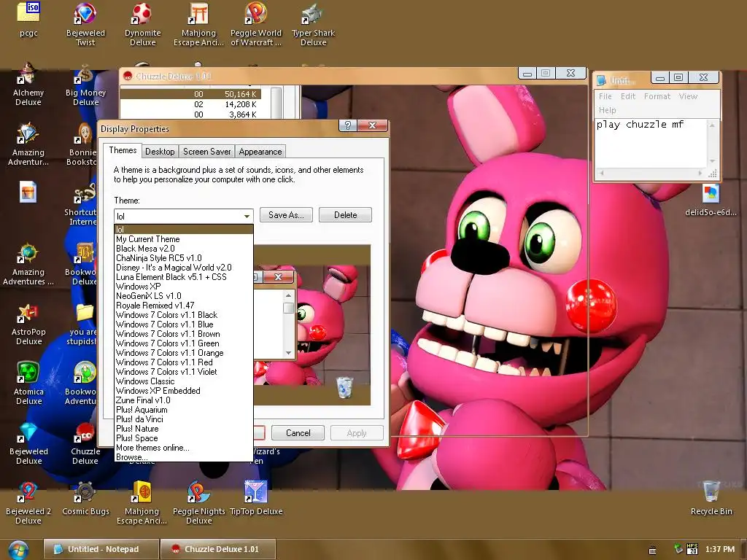
Task: Launch Bejeweled 2 Deluxe shortcut
Action: click(x=28, y=503)
